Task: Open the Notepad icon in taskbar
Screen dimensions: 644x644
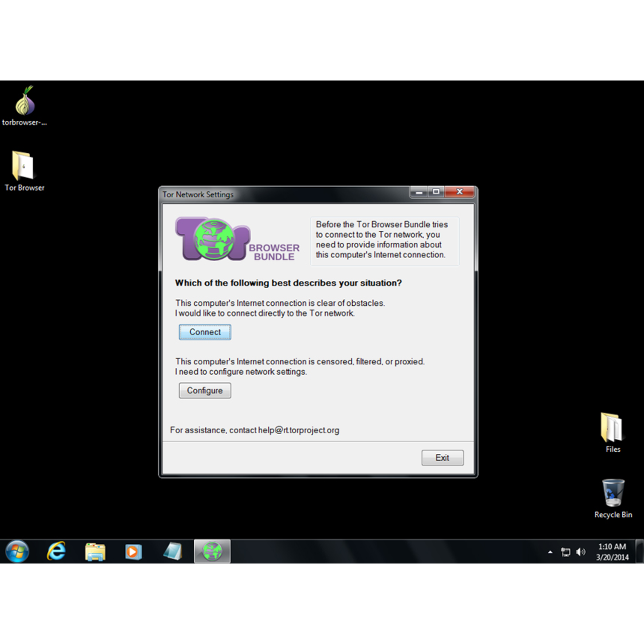Action: pos(173,551)
